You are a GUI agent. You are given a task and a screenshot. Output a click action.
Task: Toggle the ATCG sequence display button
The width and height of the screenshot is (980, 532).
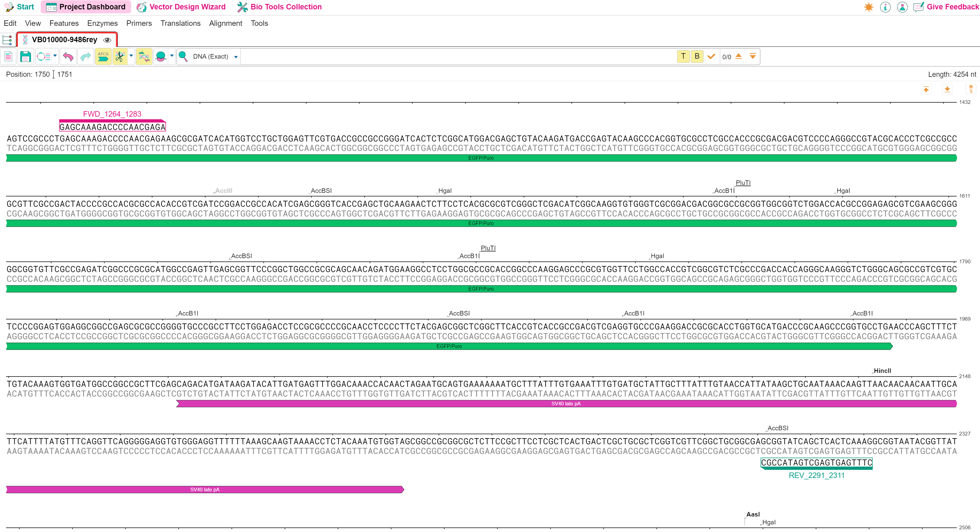(103, 57)
